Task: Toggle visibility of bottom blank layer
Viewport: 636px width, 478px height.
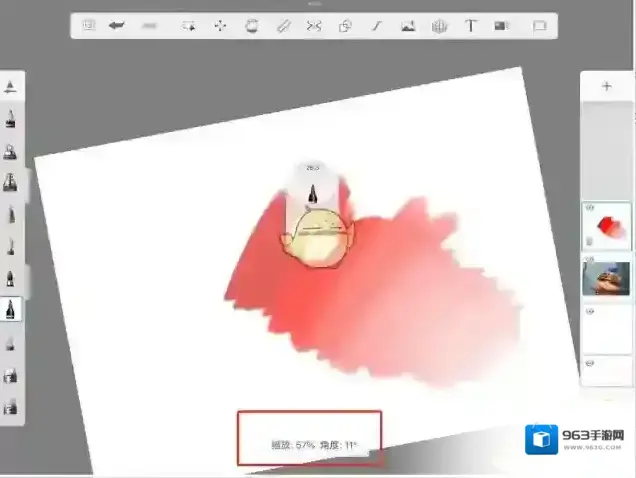Action: (590, 363)
